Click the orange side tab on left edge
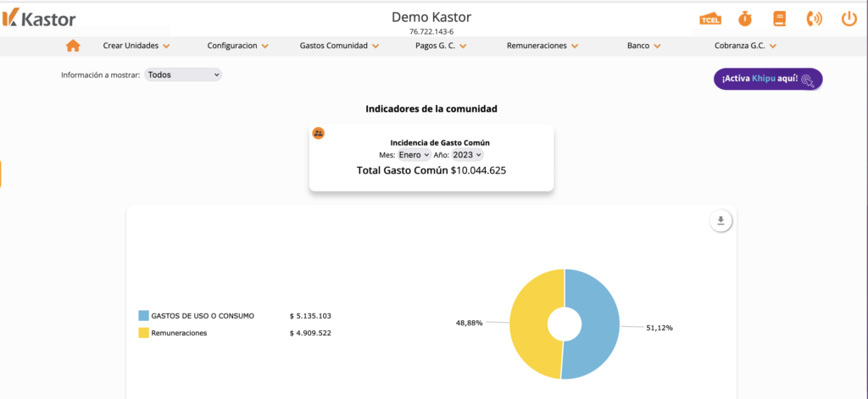 1,175
